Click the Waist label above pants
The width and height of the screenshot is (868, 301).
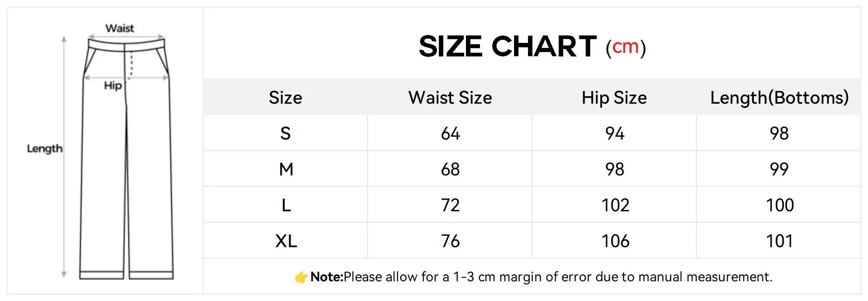[119, 28]
